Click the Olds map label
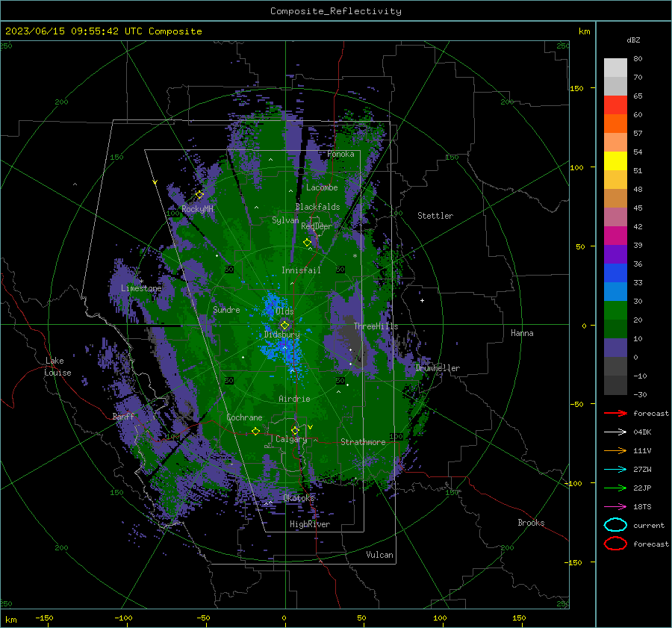Image resolution: width=672 pixels, height=628 pixels. pyautogui.click(x=284, y=311)
